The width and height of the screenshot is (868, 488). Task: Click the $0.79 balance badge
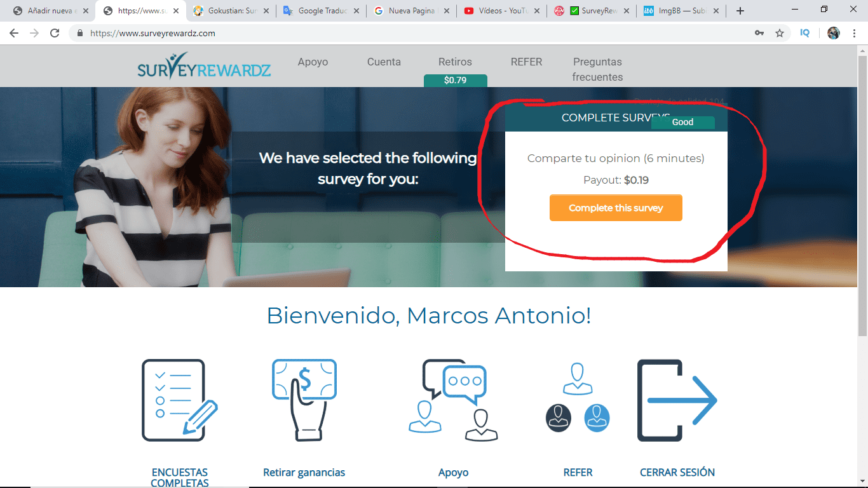(456, 80)
